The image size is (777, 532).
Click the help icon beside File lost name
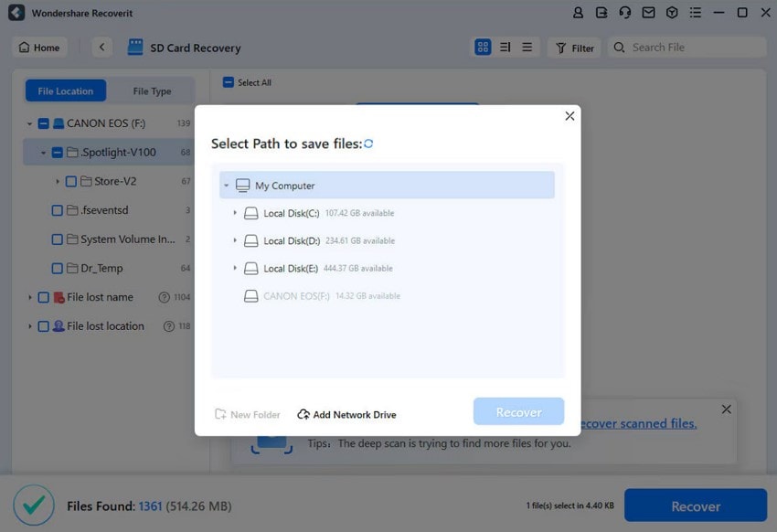click(164, 297)
